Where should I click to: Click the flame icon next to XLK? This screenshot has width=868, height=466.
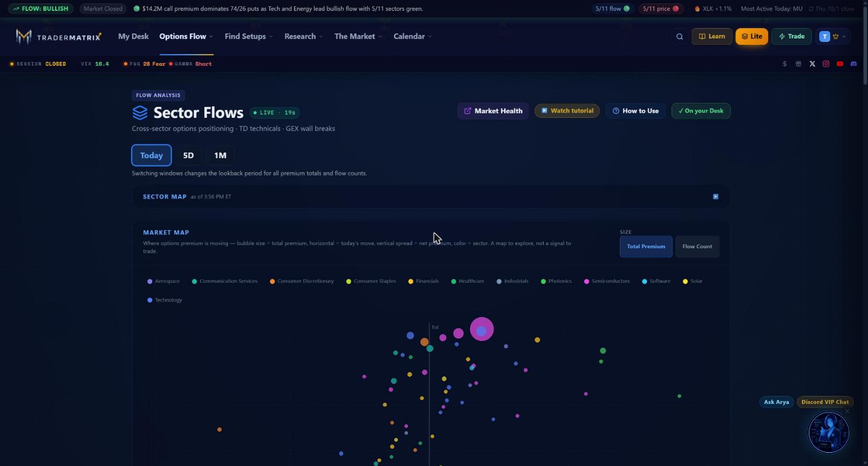coord(697,9)
